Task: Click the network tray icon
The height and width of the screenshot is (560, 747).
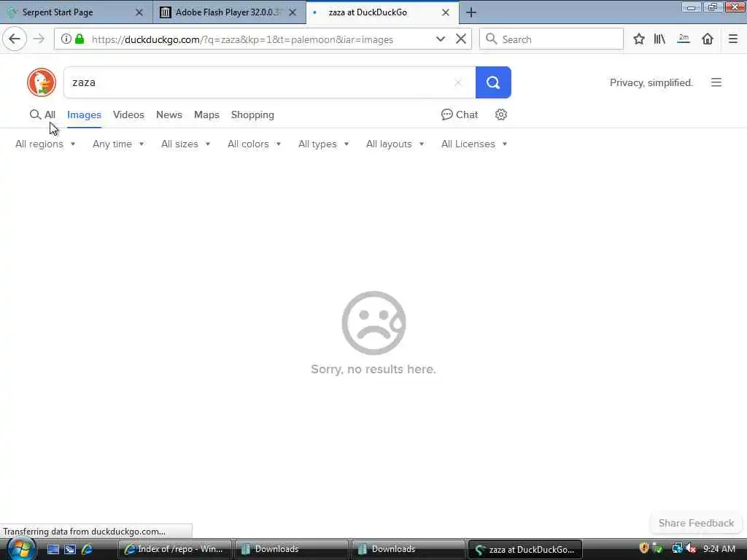Action: 677,548
